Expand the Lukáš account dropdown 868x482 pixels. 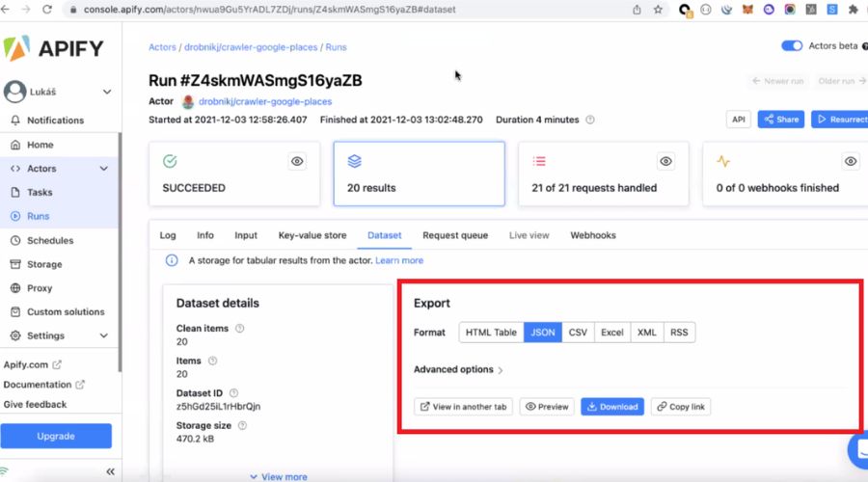[x=107, y=92]
